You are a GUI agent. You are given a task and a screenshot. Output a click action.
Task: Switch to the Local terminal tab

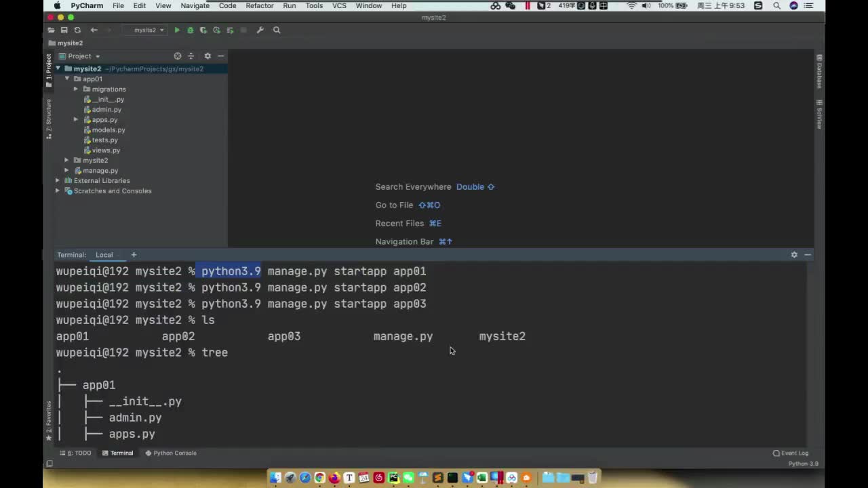[x=104, y=255]
